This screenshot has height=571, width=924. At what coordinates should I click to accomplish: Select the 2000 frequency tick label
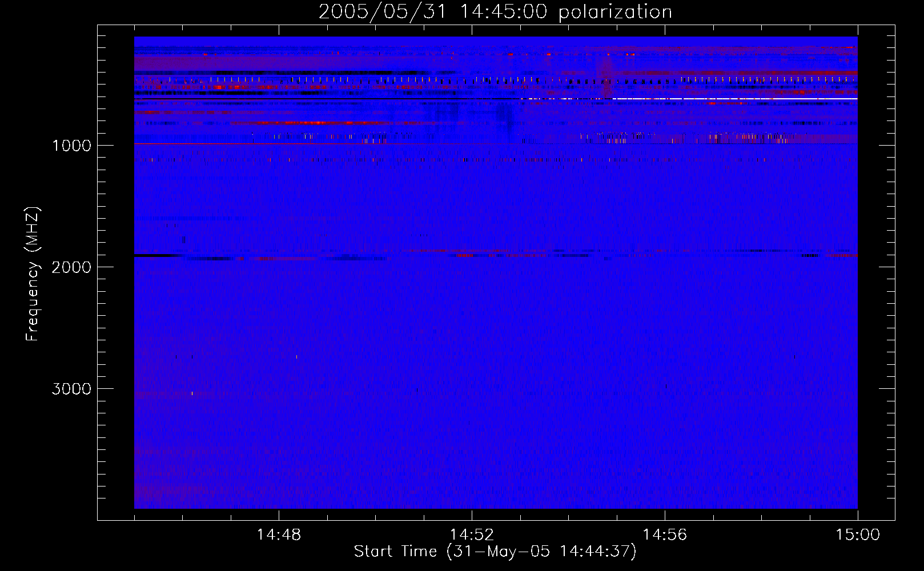(x=71, y=267)
